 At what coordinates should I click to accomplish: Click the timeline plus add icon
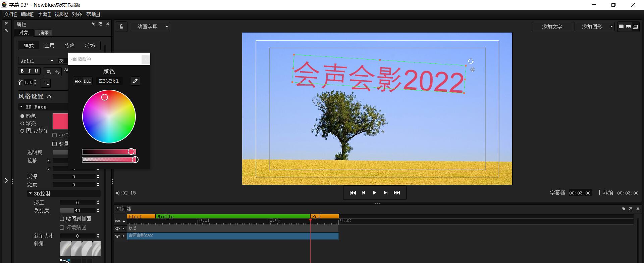124,221
